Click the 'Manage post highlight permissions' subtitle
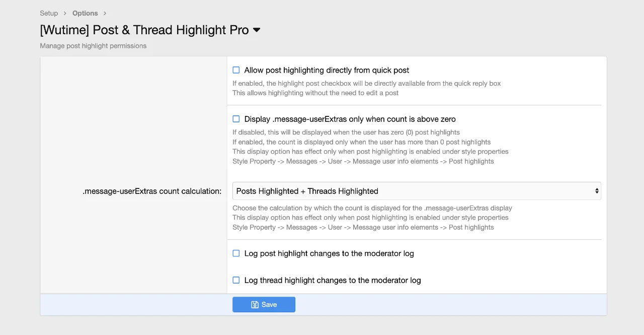This screenshot has height=335, width=644. tap(93, 46)
